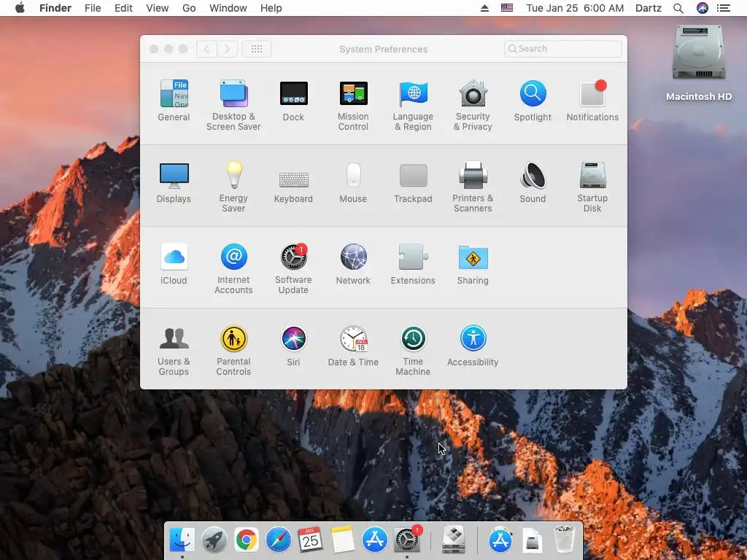Open the File menu
747x560 pixels.
[x=93, y=8]
